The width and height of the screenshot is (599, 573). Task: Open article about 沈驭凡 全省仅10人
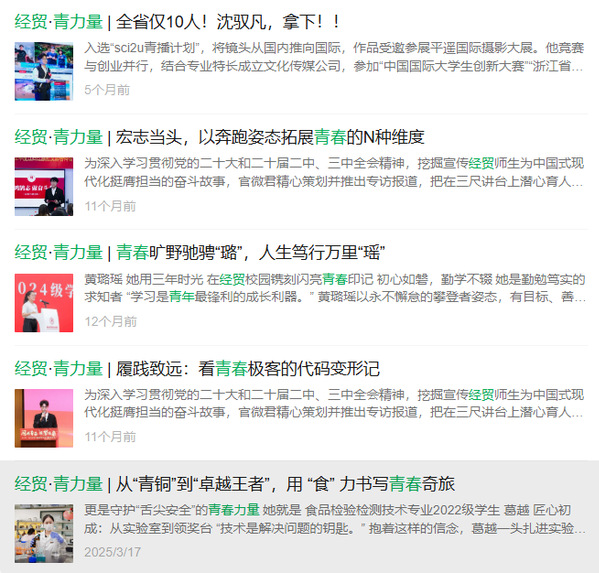[177, 22]
